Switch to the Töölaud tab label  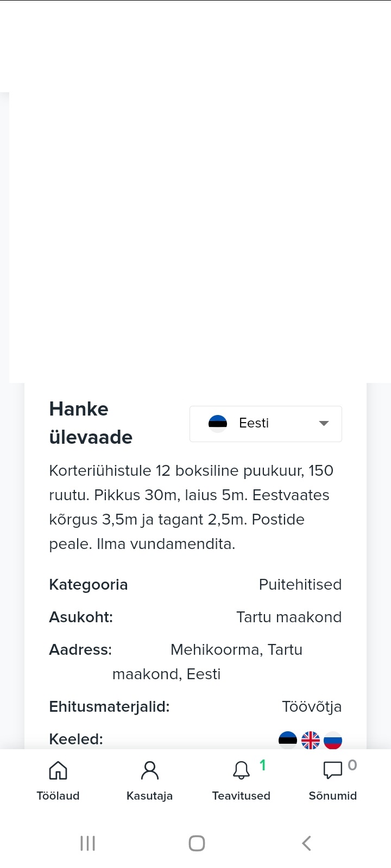pyautogui.click(x=58, y=796)
